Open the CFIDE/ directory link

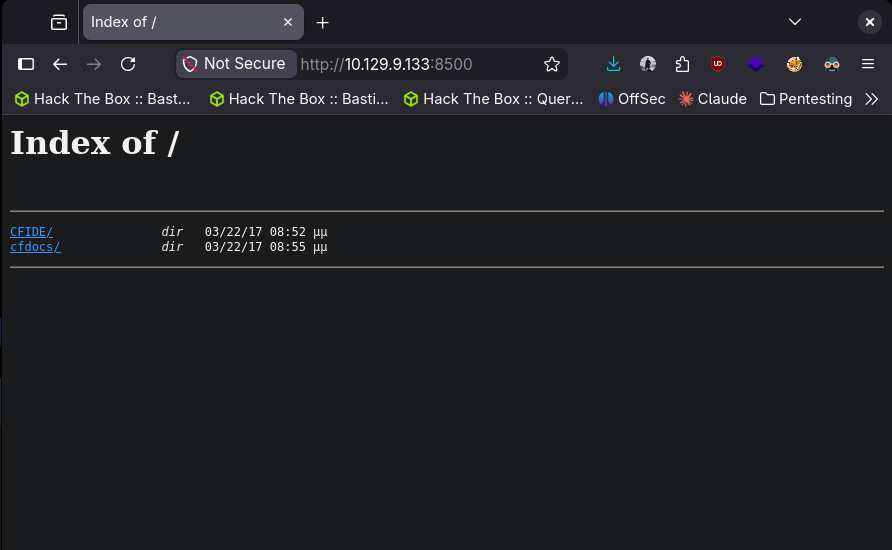pos(31,232)
